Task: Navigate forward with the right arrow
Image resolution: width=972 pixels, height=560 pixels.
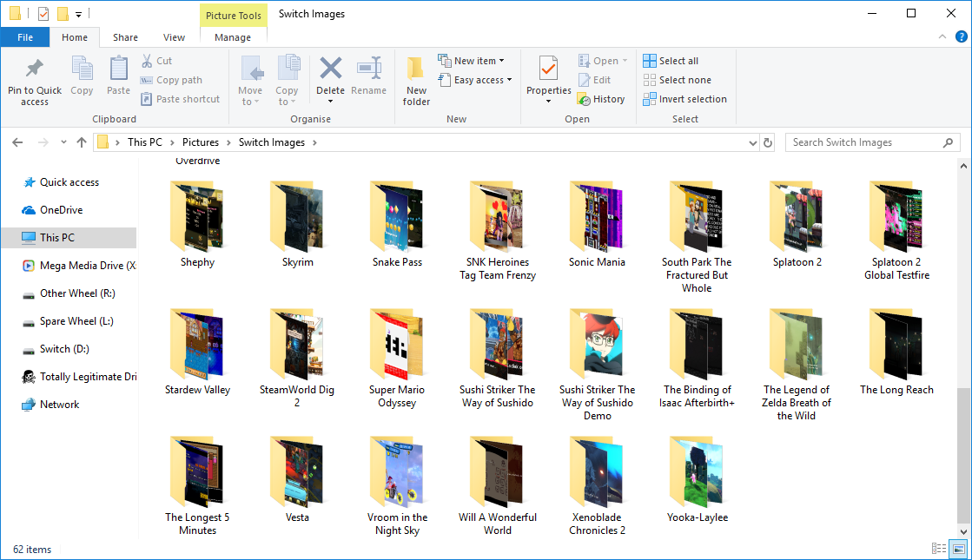Action: click(x=43, y=142)
